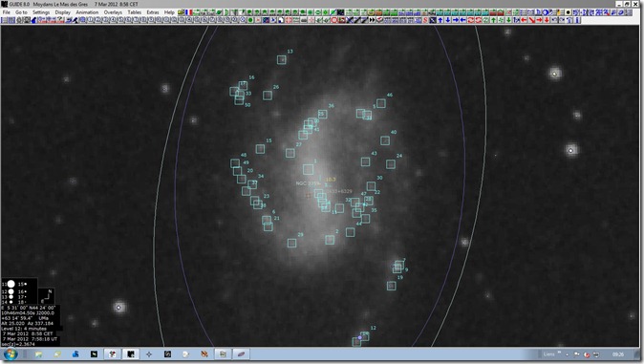Select the large square labeled 1
The width and height of the screenshot is (644, 364).
coord(308,169)
